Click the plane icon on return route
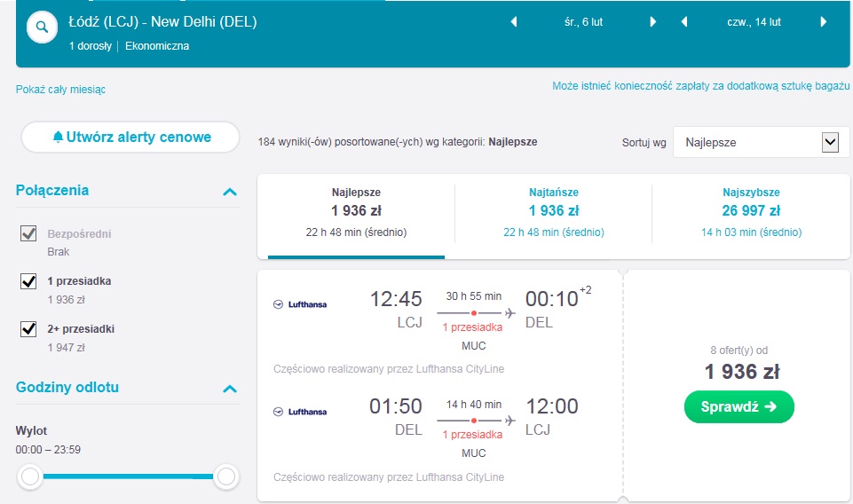The width and height of the screenshot is (853, 504). pyautogui.click(x=509, y=421)
